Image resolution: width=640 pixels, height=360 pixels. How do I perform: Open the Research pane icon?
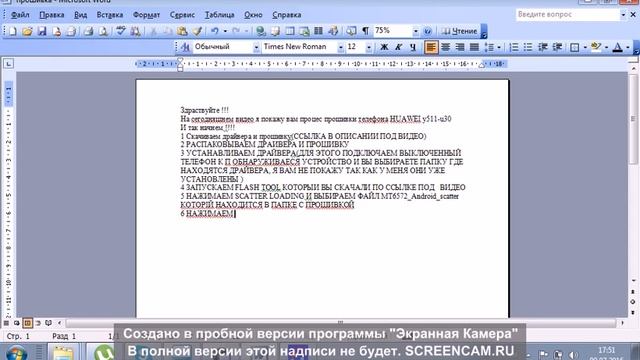tap(135, 31)
